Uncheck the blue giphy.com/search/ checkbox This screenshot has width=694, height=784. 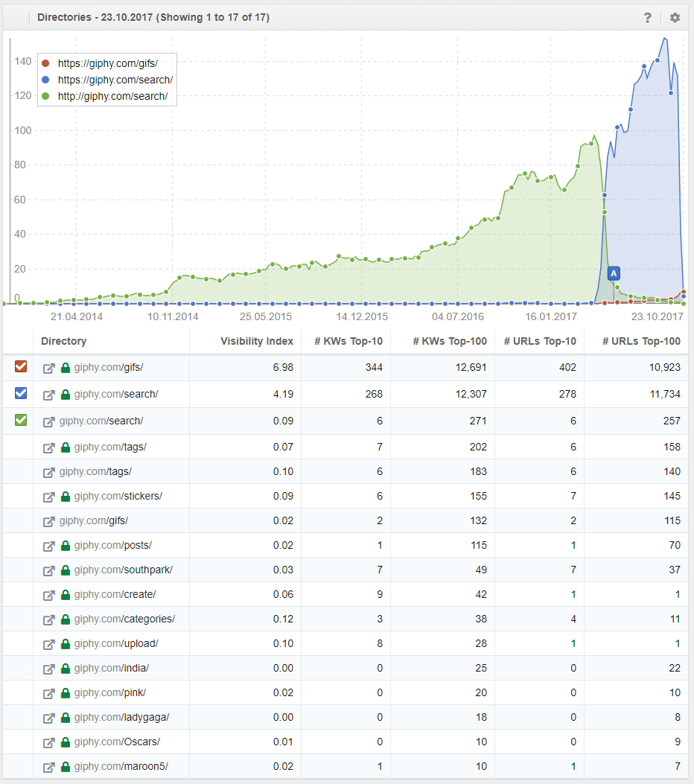[x=21, y=393]
